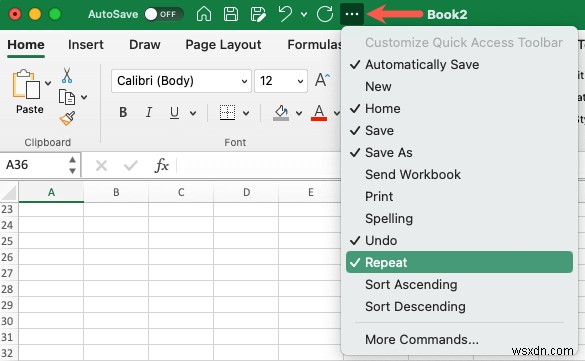This screenshot has height=361, width=585.
Task: Click the Fill Color paint bucket
Action: (281, 112)
